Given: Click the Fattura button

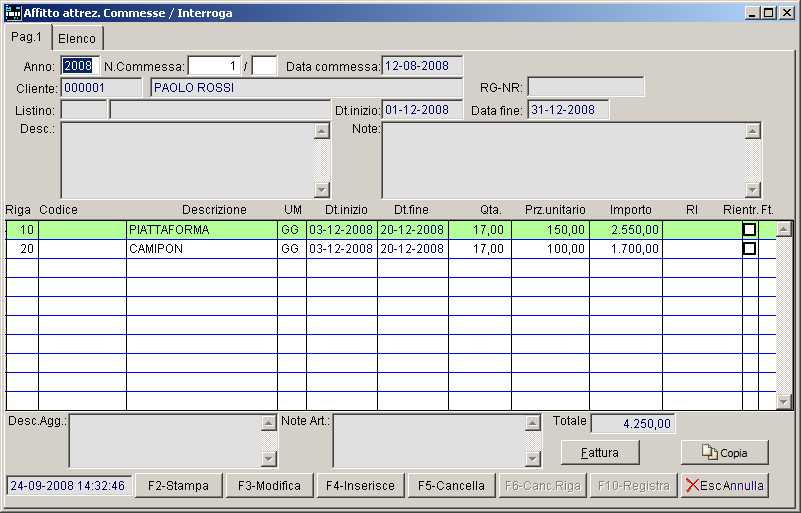Looking at the screenshot, I should (x=600, y=453).
